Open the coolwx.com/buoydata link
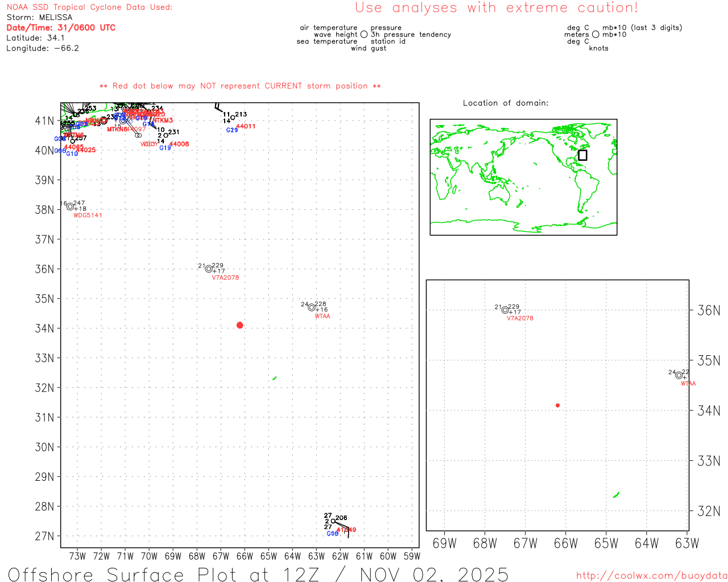The width and height of the screenshot is (728, 582). click(652, 576)
